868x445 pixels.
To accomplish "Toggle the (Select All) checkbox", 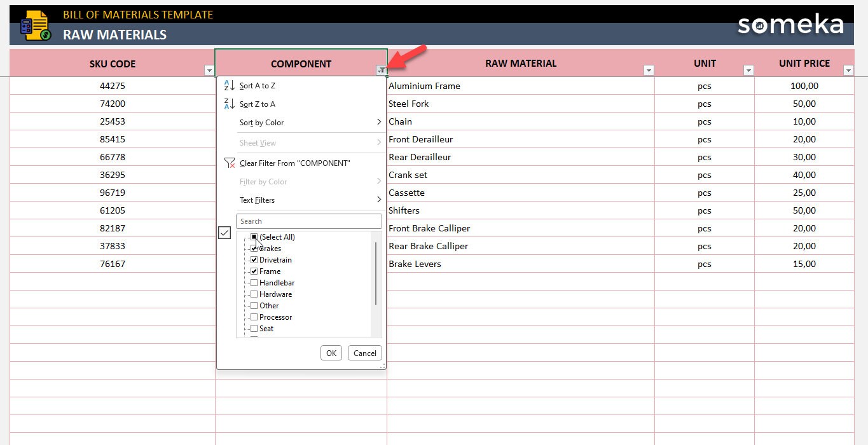I will [x=254, y=237].
